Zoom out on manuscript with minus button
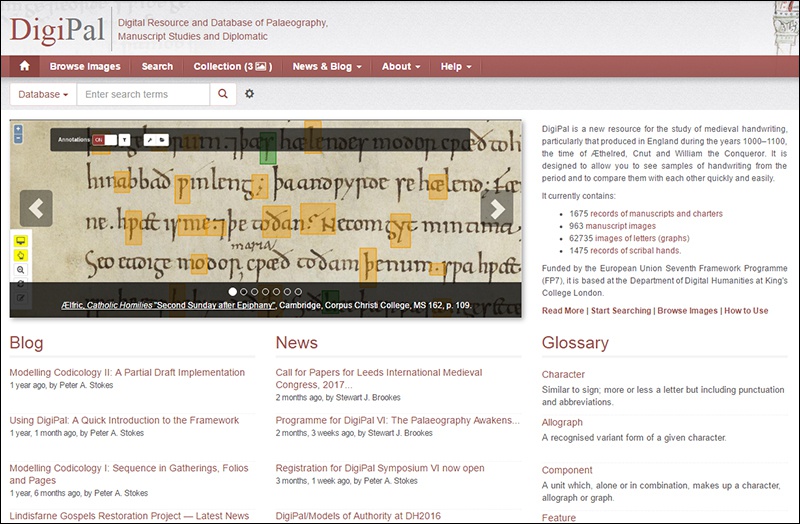 (18, 138)
